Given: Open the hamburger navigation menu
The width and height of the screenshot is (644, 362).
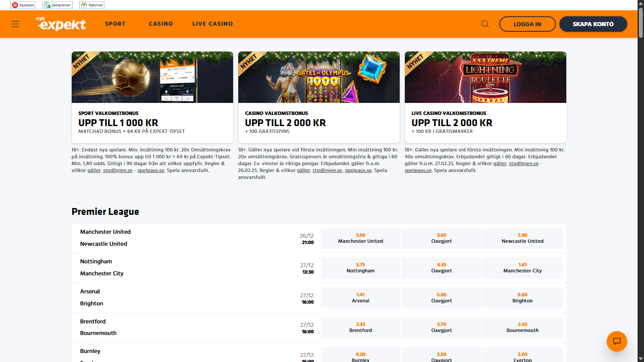Looking at the screenshot, I should (15, 24).
